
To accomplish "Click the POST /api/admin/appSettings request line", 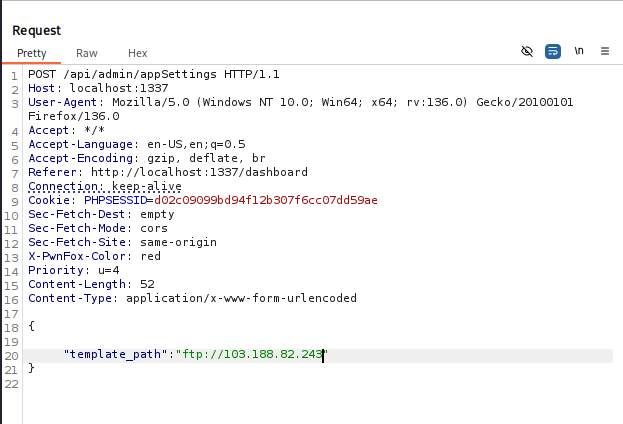I will (x=152, y=75).
